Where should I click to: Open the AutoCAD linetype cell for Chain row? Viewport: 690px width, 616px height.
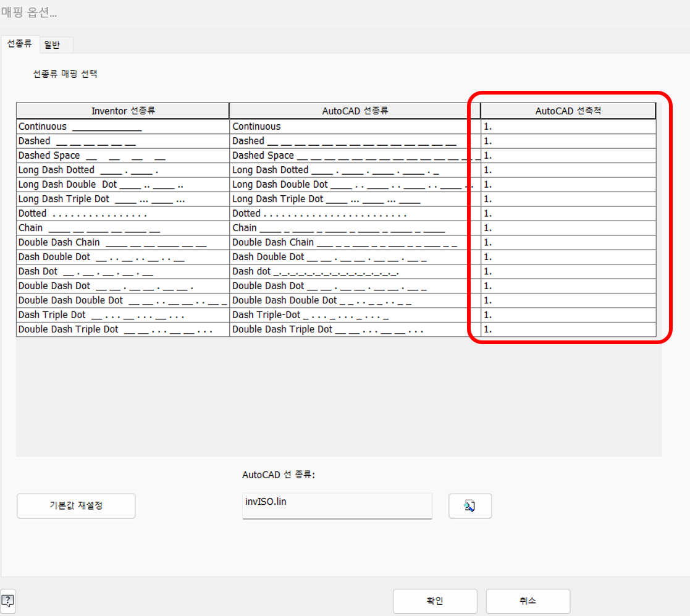click(x=352, y=227)
